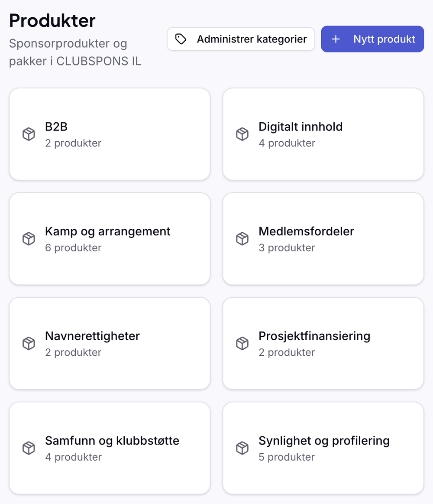Click the box icon for Samfunn og klubbstøtte

[x=29, y=448]
